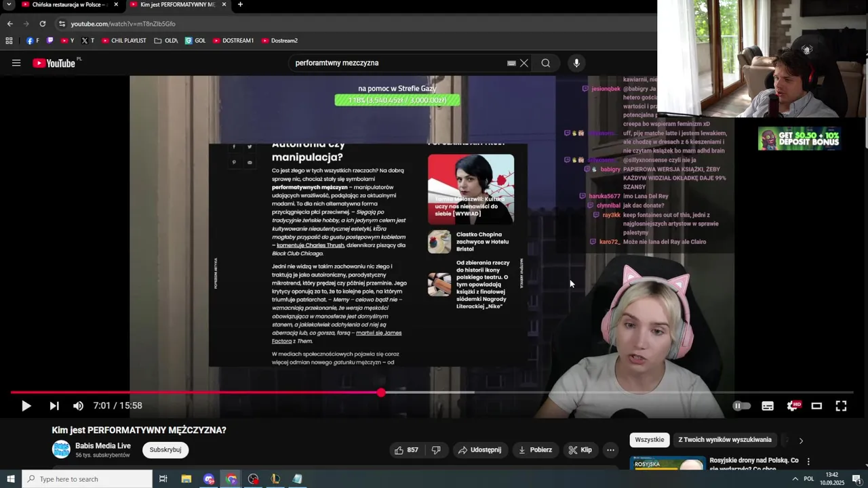Image resolution: width=868 pixels, height=488 pixels.
Task: Open video settings gear
Action: tap(793, 406)
